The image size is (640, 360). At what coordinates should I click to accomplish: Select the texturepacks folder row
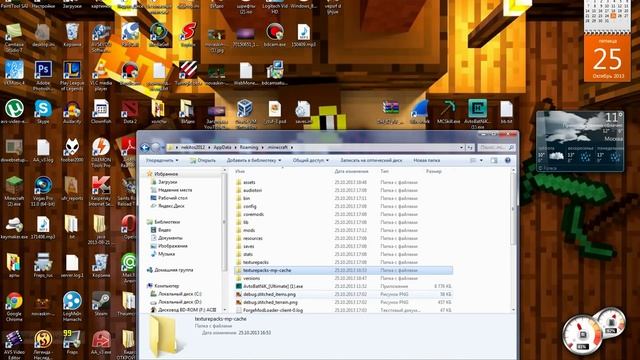pyautogui.click(x=343, y=262)
